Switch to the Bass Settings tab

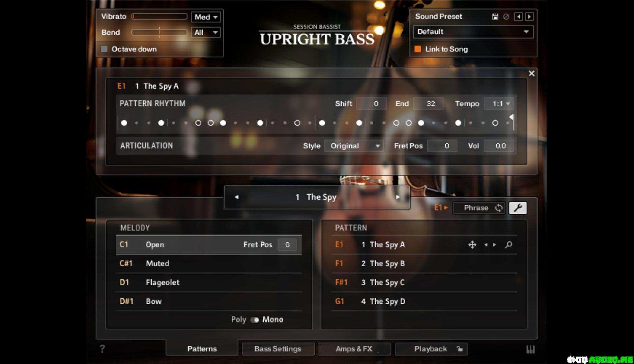pos(278,349)
